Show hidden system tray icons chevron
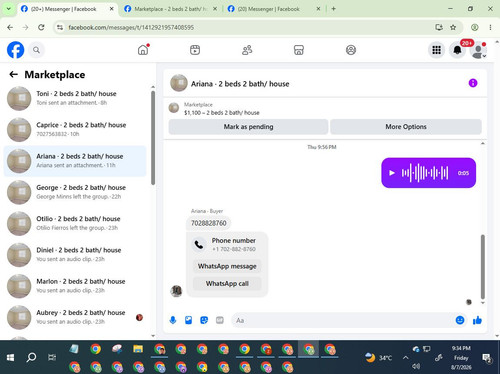 405,358
